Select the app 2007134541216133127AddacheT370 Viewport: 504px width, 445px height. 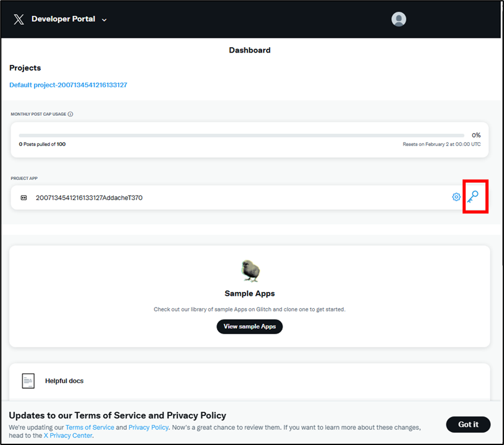pos(89,197)
